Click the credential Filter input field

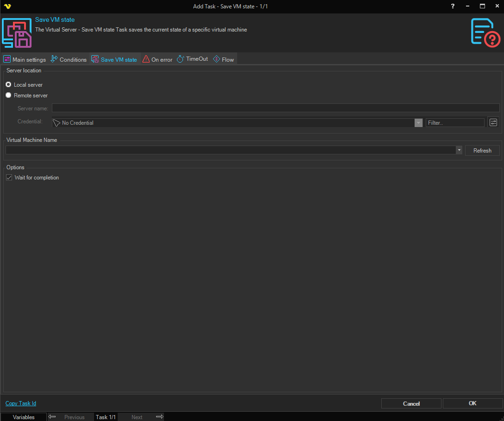[454, 123]
